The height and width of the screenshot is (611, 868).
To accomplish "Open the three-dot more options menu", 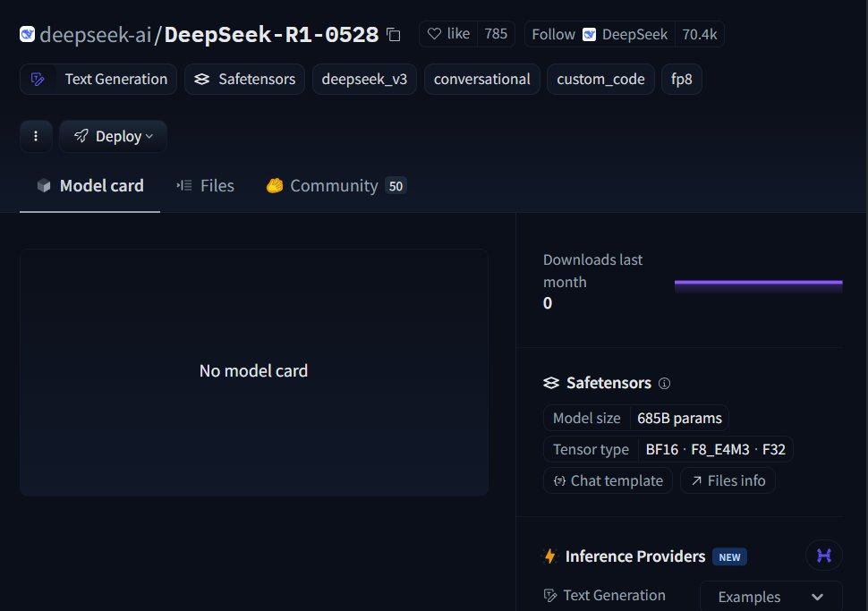I will pos(36,136).
